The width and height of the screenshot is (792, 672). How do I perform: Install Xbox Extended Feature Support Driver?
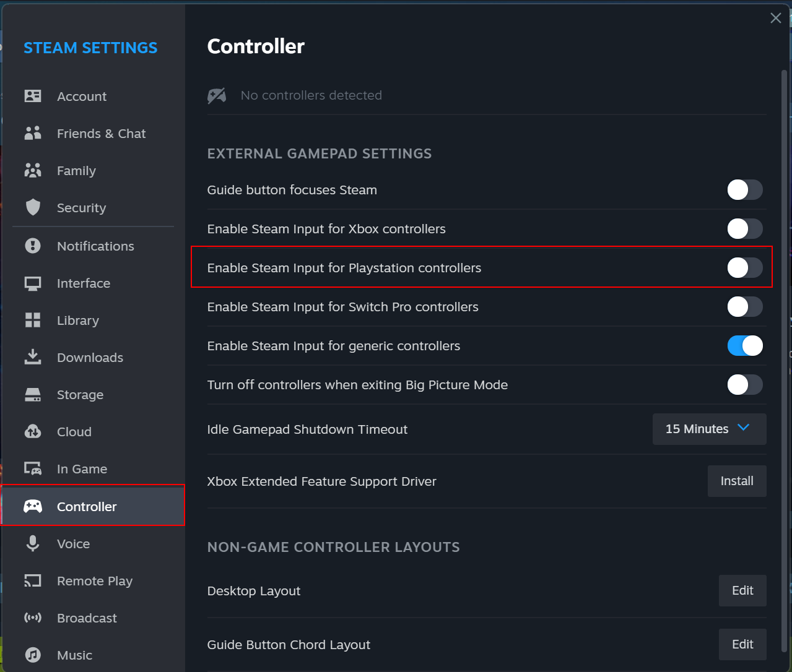point(736,481)
